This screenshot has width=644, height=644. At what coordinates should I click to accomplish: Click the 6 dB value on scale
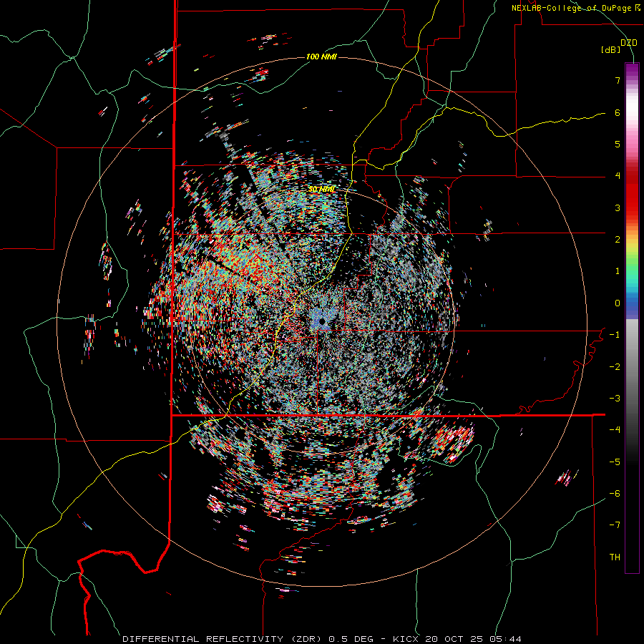pyautogui.click(x=618, y=112)
